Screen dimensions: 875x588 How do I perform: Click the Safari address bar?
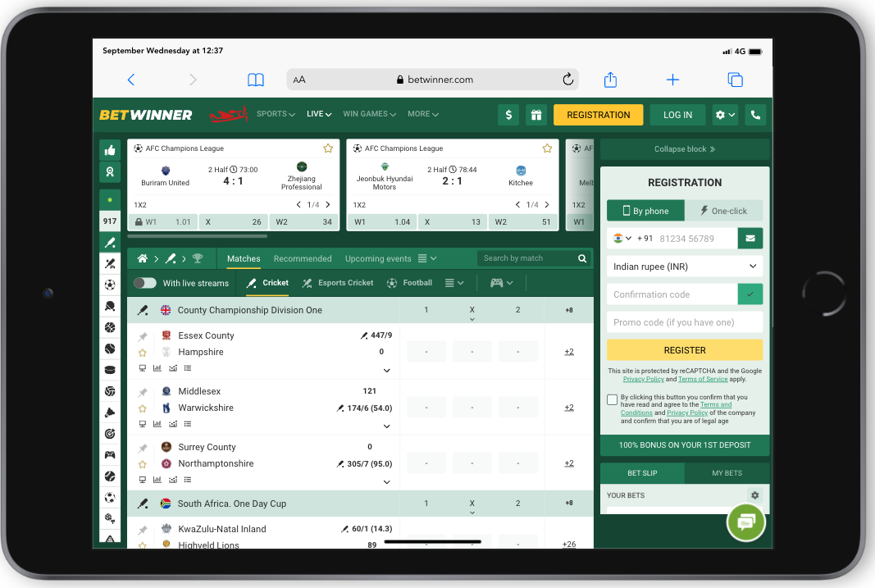(x=432, y=80)
